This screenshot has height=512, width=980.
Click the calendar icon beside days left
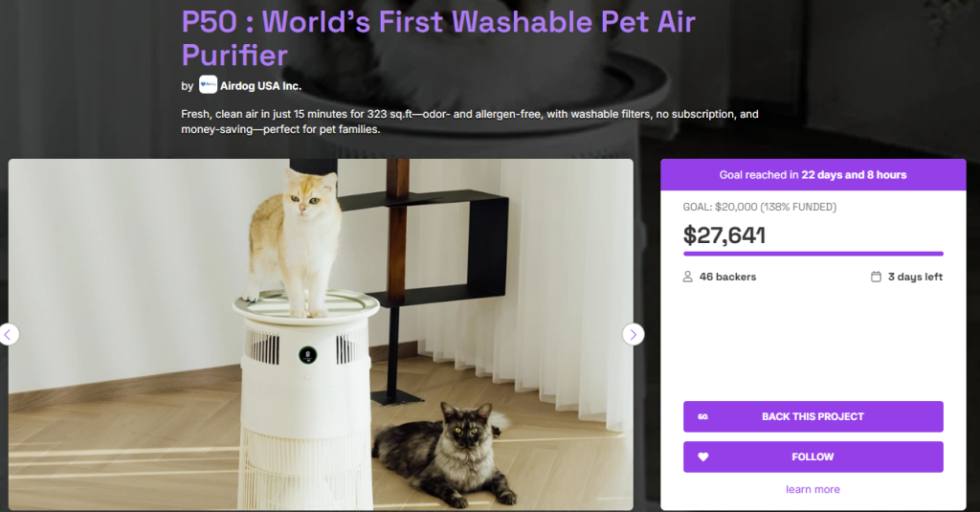coord(877,277)
